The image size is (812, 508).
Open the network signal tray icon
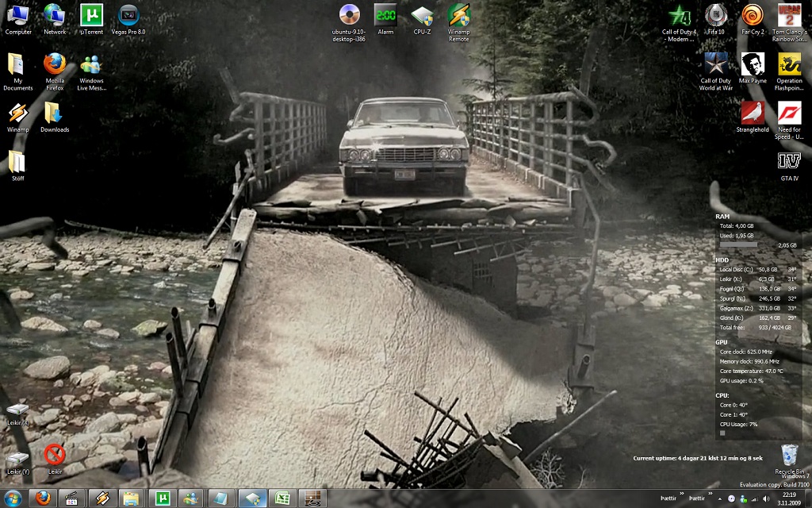coord(755,498)
